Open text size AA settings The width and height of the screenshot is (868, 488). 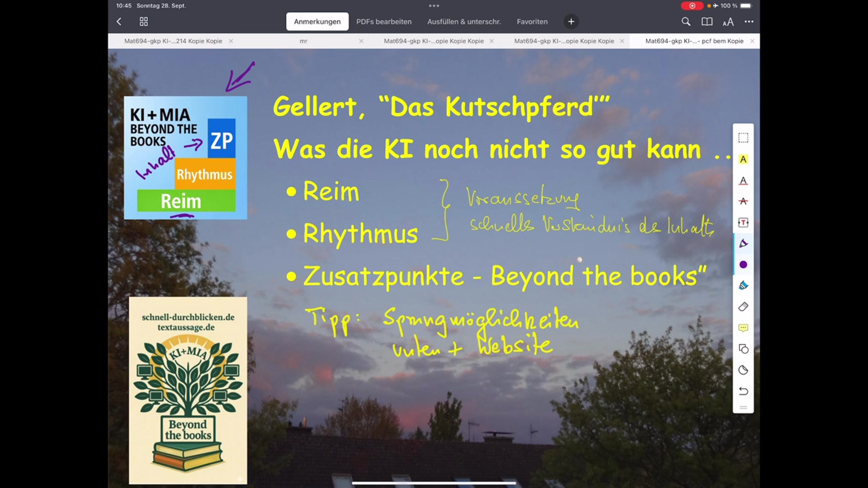(728, 22)
